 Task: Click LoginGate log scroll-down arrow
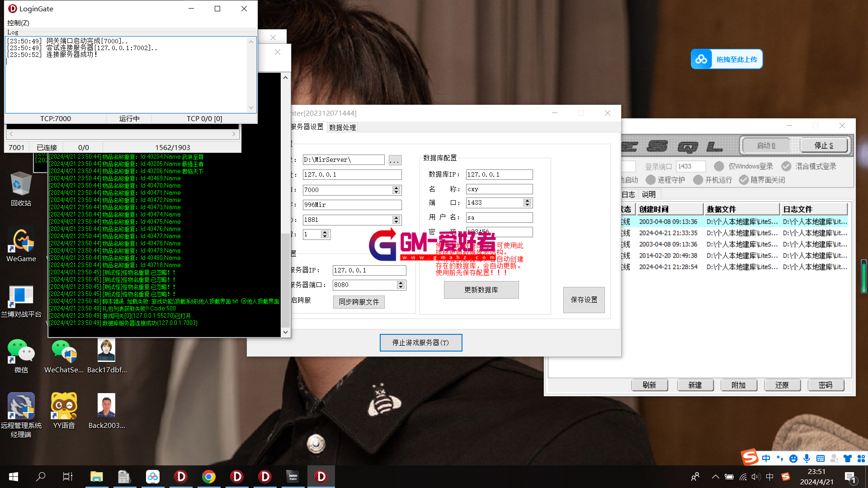pyautogui.click(x=251, y=108)
